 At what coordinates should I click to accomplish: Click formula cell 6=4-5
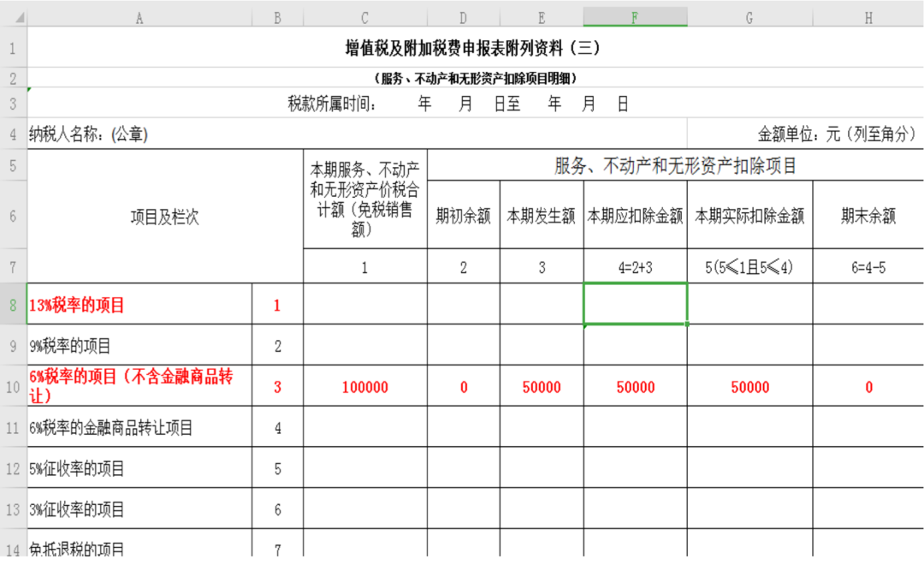click(x=868, y=267)
